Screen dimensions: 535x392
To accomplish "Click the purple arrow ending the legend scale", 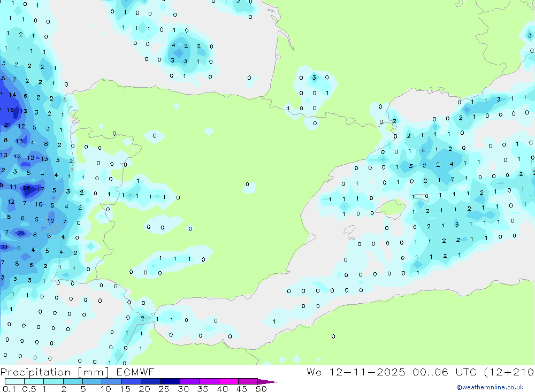I will [x=267, y=382].
